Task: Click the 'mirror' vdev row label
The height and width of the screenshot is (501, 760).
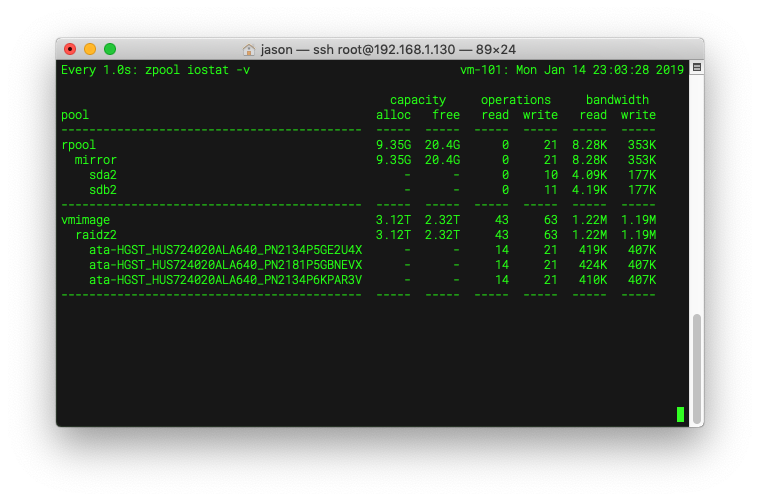Action: click(95, 160)
